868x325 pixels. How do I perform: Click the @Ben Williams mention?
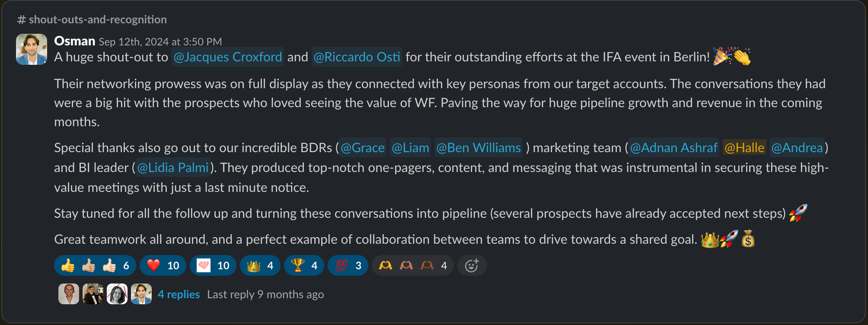478,148
